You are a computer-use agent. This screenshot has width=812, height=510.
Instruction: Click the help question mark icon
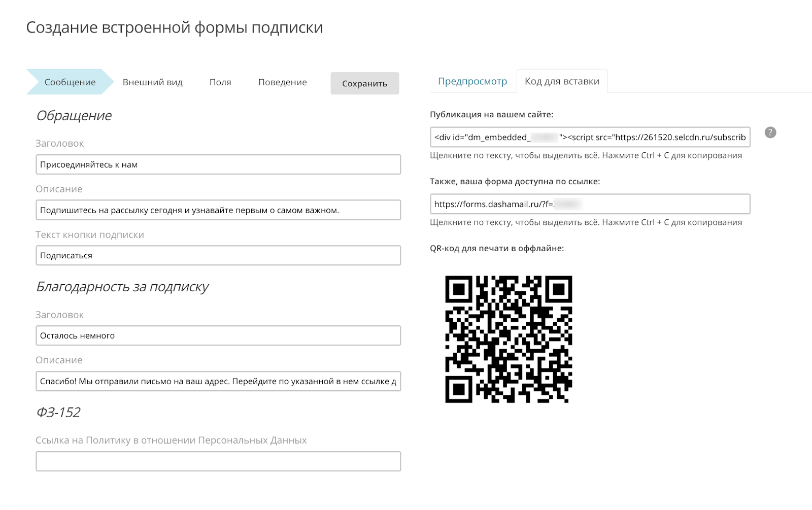click(770, 132)
